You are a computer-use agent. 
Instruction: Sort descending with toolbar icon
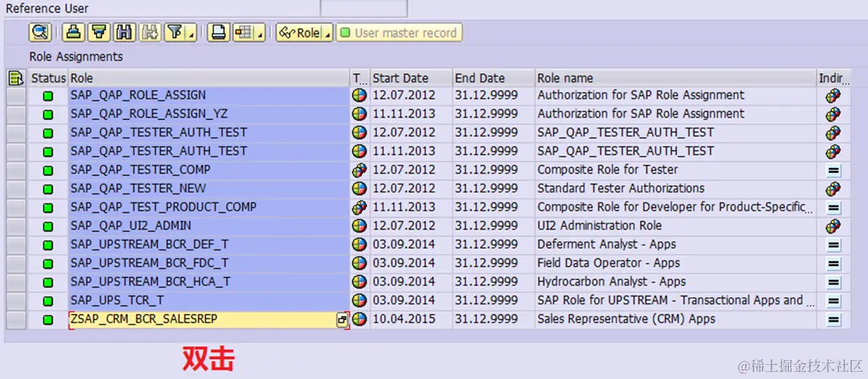99,33
